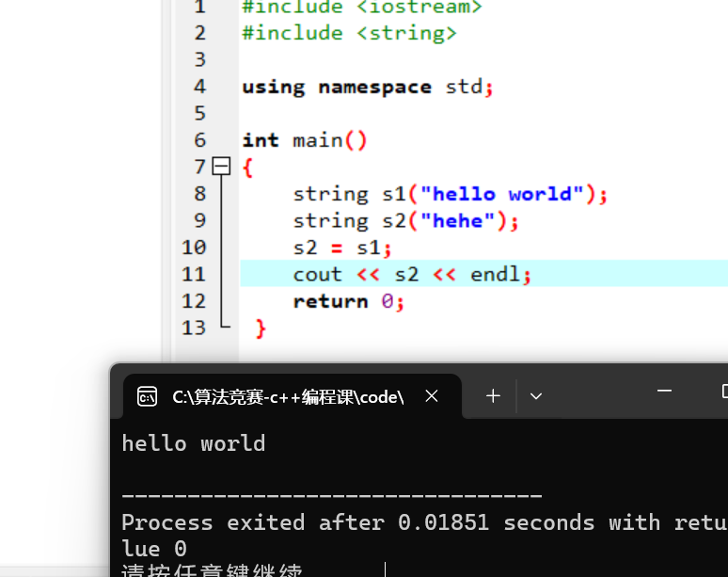
Task: Close the code terminal tab
Action: (x=432, y=396)
